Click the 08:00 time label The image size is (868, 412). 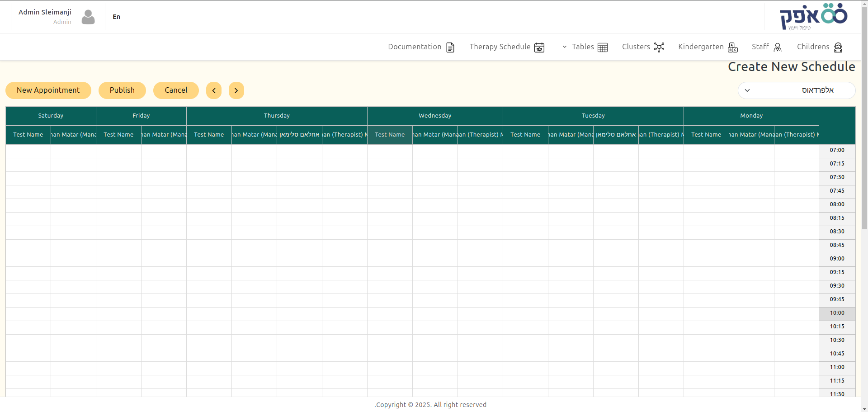click(x=837, y=204)
